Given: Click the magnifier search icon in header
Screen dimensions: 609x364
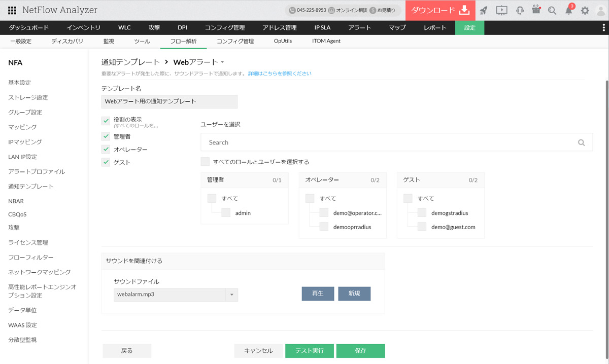Looking at the screenshot, I should 552,10.
